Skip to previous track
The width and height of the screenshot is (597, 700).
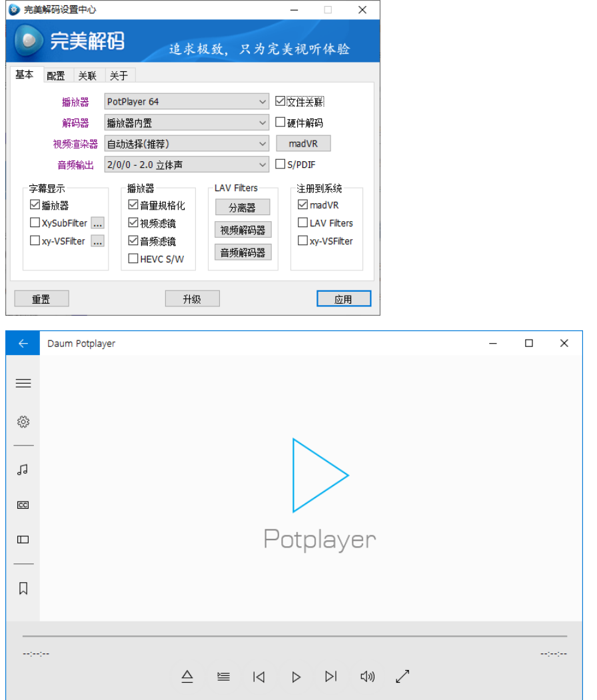[259, 677]
